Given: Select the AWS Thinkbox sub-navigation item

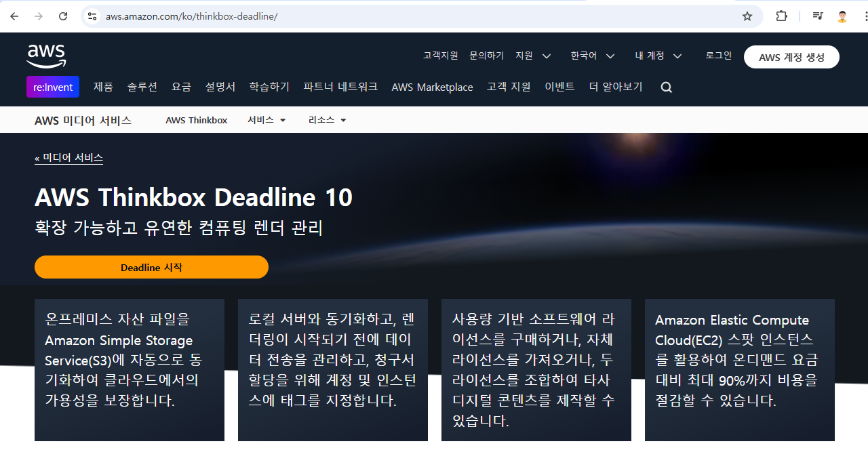Looking at the screenshot, I should click(x=197, y=120).
